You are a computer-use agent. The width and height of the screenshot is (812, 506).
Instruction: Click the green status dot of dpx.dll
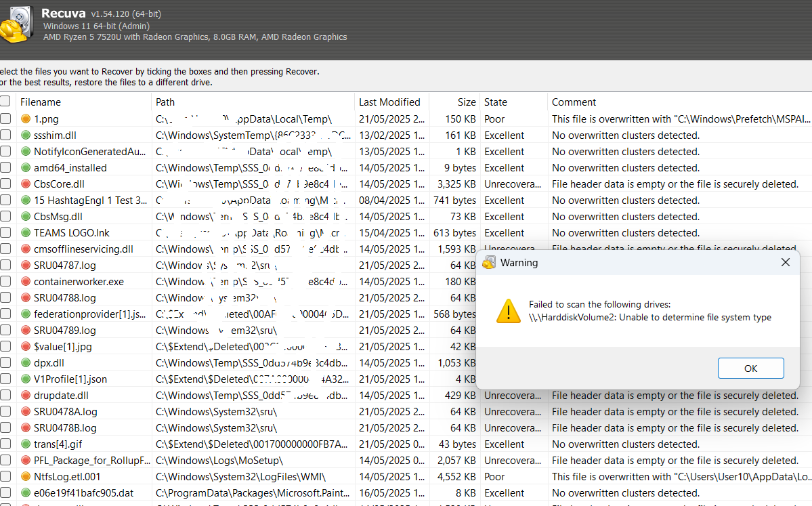click(x=25, y=362)
